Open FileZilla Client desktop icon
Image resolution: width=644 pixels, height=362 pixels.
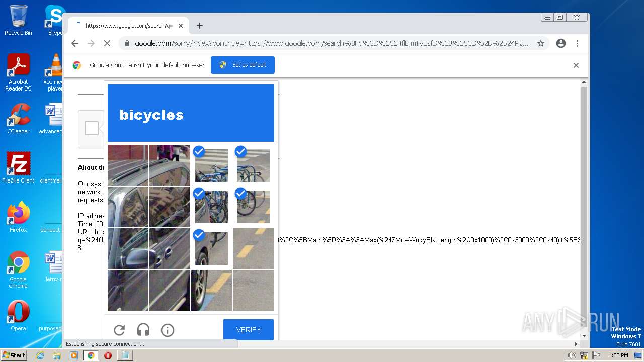pyautogui.click(x=18, y=168)
